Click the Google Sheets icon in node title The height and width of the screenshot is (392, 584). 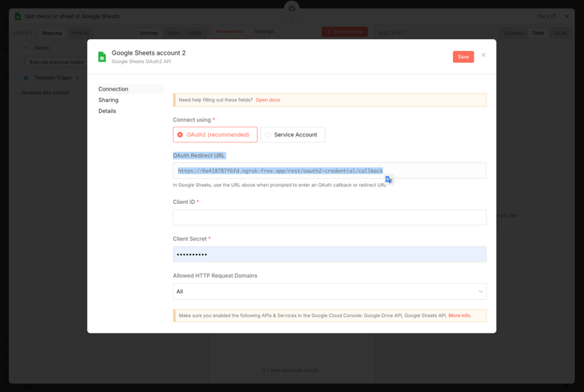(x=18, y=16)
